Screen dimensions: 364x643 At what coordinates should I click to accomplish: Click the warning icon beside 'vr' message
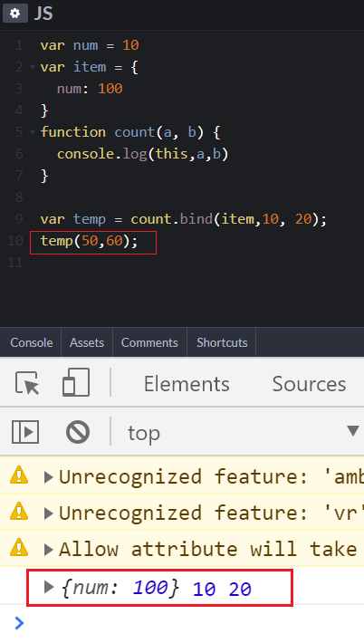[x=19, y=512]
